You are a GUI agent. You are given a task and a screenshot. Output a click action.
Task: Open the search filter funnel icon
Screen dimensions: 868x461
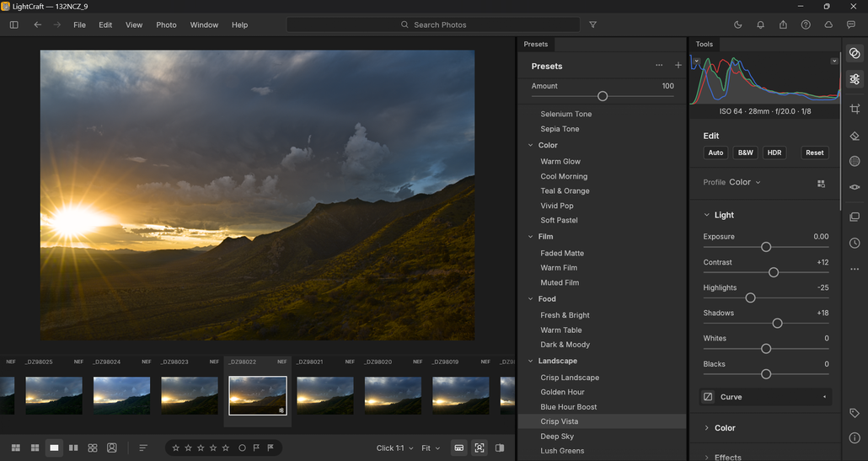click(593, 25)
